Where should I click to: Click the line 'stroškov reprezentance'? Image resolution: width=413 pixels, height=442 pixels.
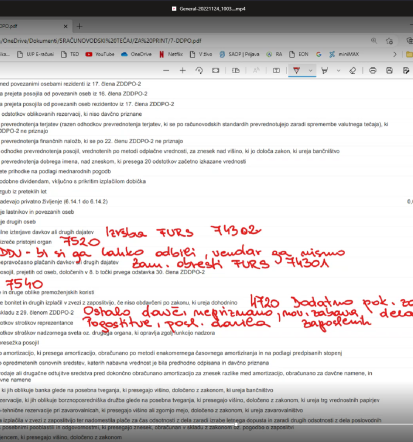pos(37,323)
